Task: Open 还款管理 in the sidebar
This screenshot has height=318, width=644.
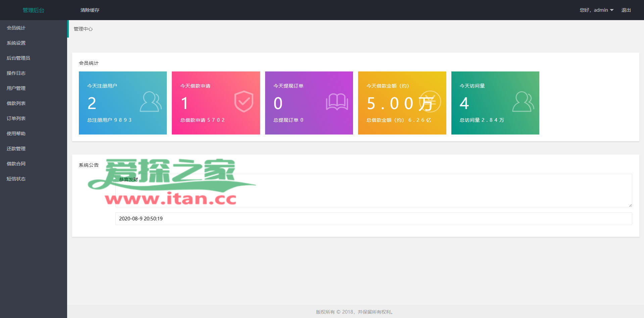Action: pos(34,149)
